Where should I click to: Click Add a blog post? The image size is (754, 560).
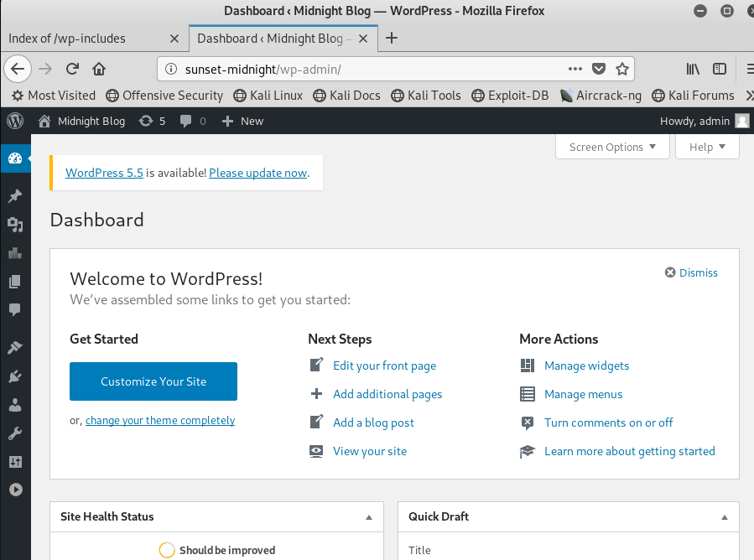click(373, 423)
